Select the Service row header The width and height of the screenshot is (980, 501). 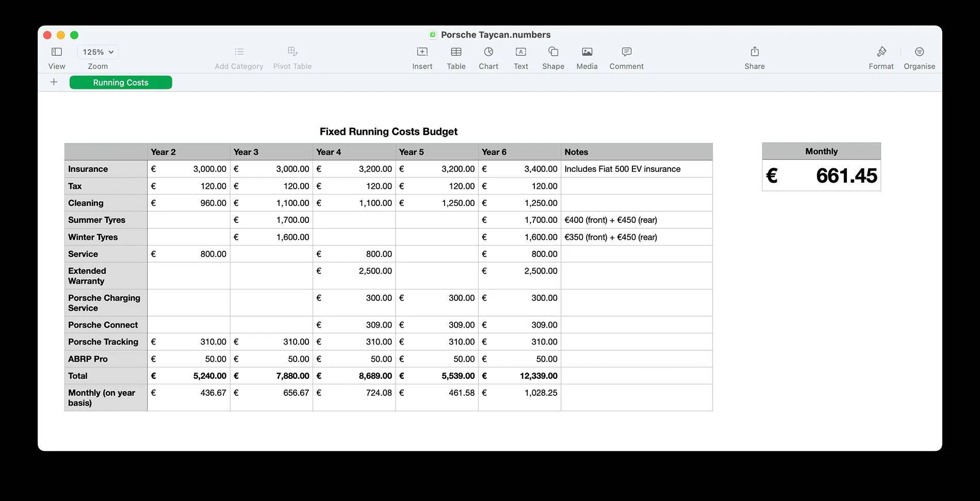[x=106, y=254]
